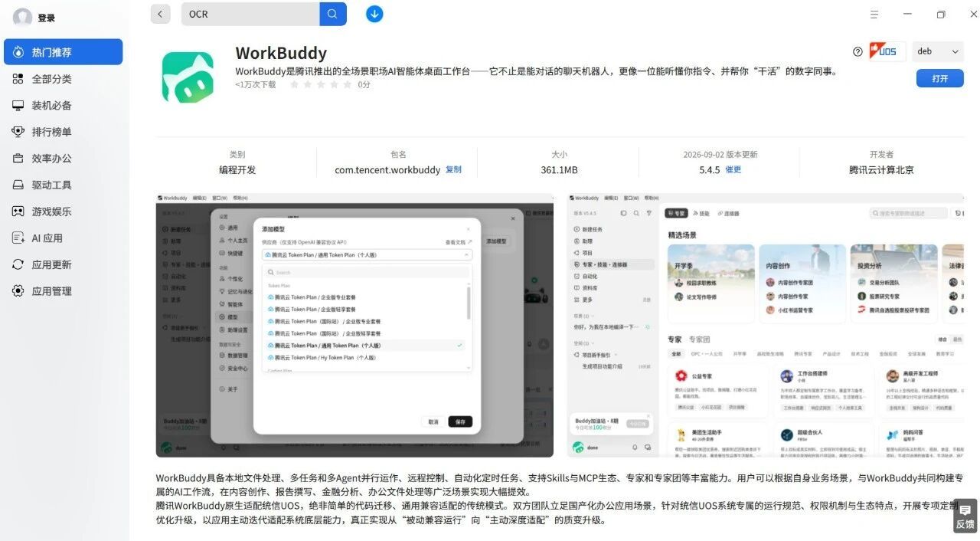Click the 编程开发 category value
The image size is (980, 541).
237,170
